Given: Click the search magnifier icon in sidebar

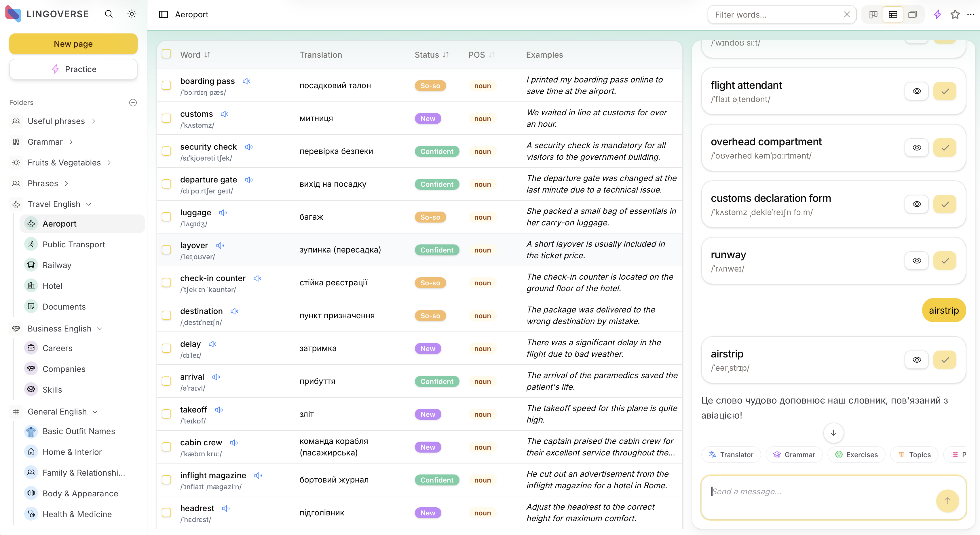Looking at the screenshot, I should [x=109, y=14].
